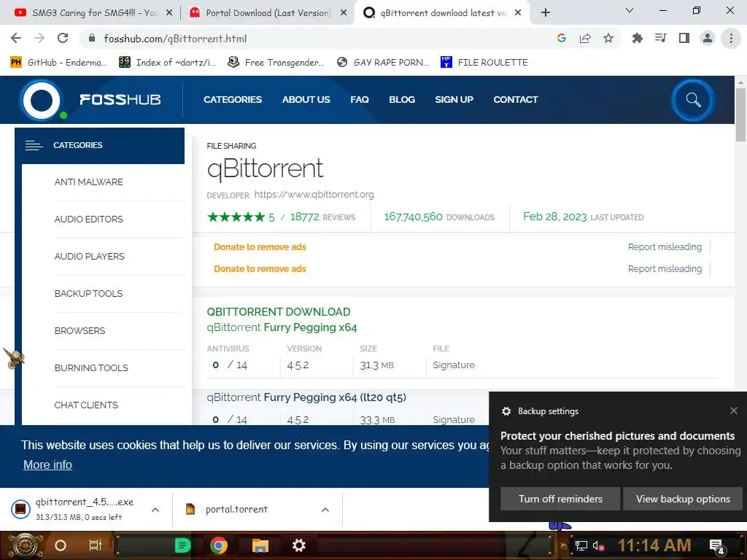Switch to Portal Download tab

pyautogui.click(x=268, y=13)
